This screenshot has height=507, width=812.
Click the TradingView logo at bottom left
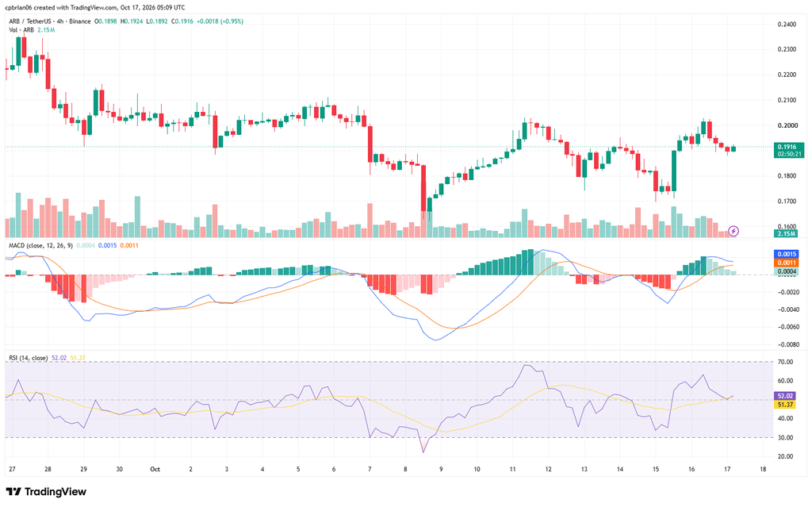pos(46,491)
